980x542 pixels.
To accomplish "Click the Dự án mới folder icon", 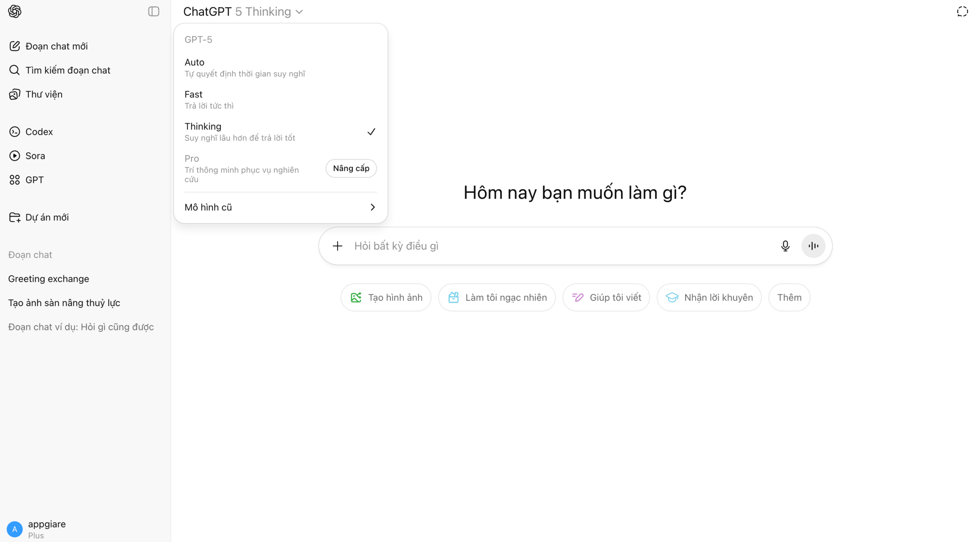I will (x=15, y=217).
